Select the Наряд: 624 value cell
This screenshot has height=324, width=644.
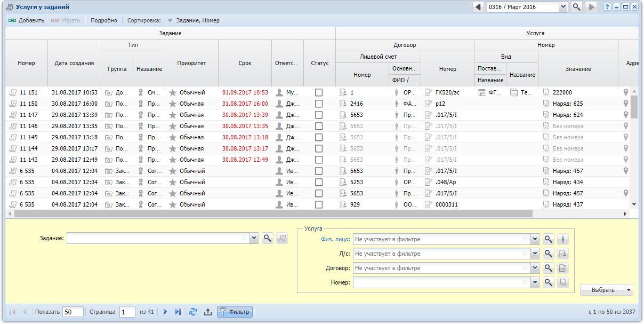[578, 115]
